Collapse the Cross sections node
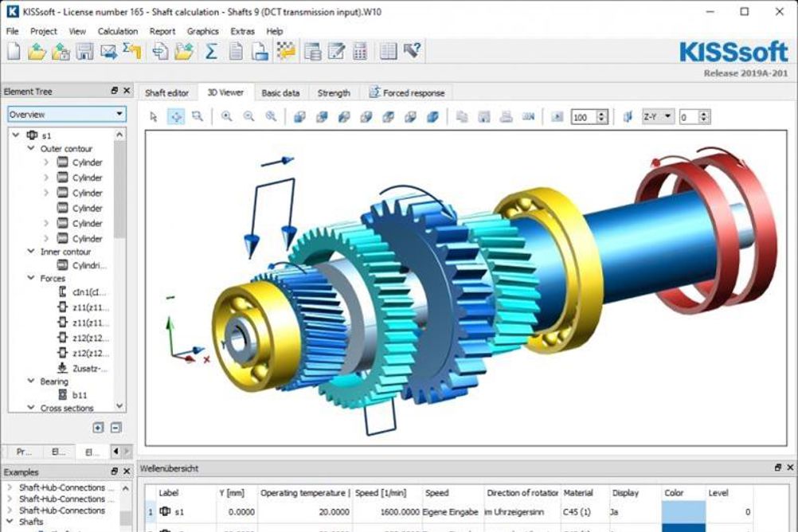Image resolution: width=798 pixels, height=532 pixels. (x=31, y=407)
